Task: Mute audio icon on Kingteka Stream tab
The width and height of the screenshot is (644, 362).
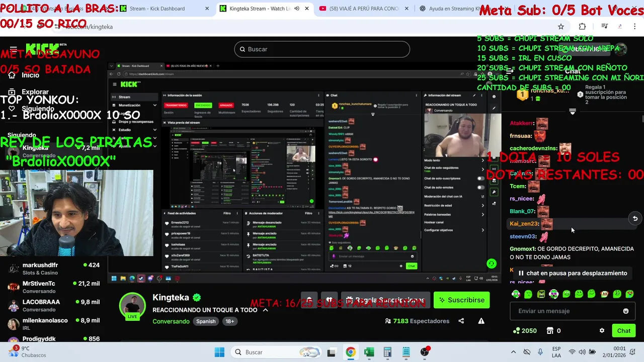Action: click(x=296, y=9)
